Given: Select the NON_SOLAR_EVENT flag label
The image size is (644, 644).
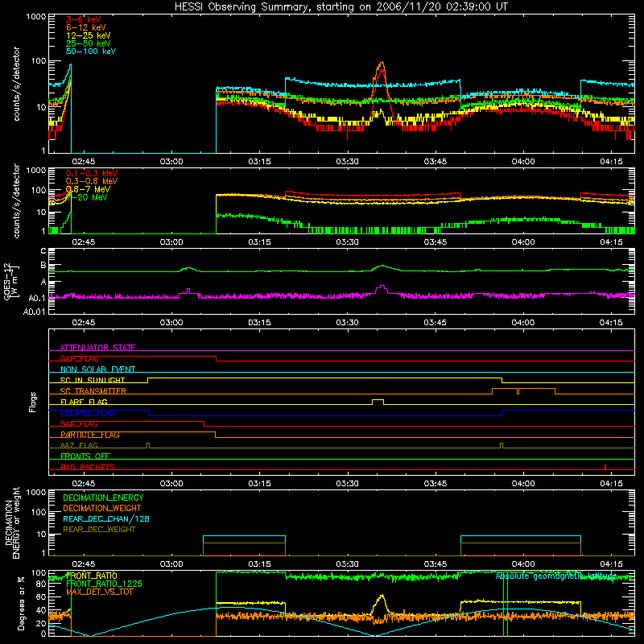Looking at the screenshot, I should click(97, 369).
